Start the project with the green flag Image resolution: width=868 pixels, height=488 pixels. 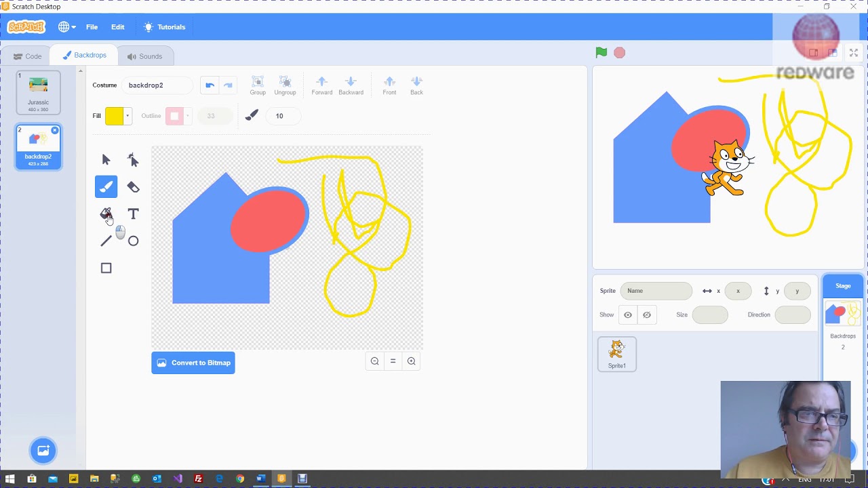point(601,53)
